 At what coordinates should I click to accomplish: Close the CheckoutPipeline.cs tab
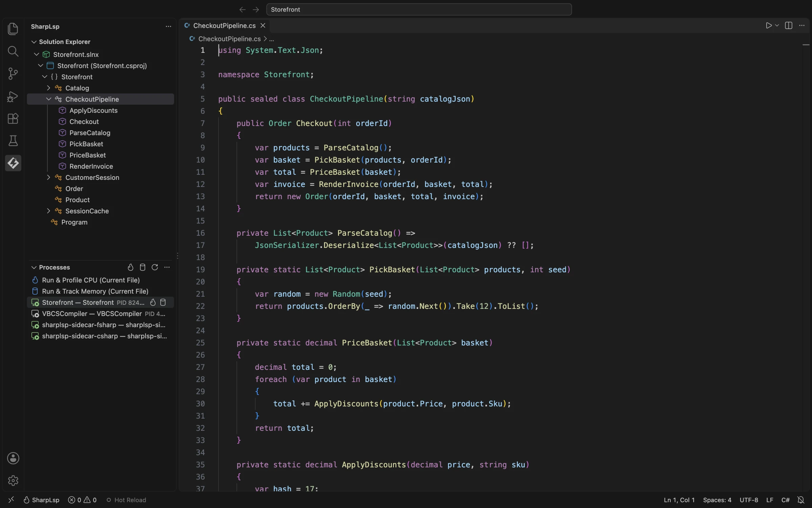[263, 26]
